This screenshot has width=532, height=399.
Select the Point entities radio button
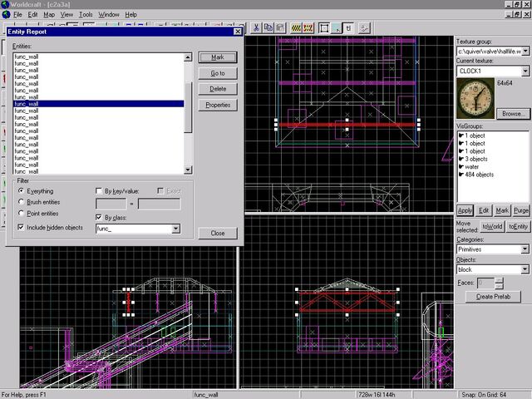[x=21, y=213]
